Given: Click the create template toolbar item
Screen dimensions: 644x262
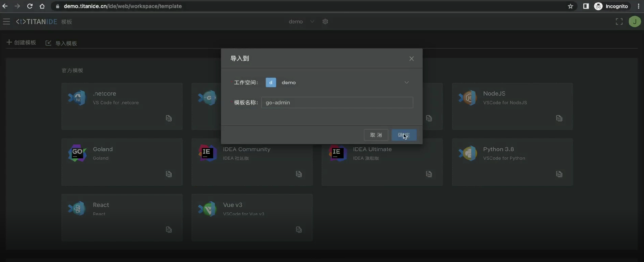Looking at the screenshot, I should [21, 43].
